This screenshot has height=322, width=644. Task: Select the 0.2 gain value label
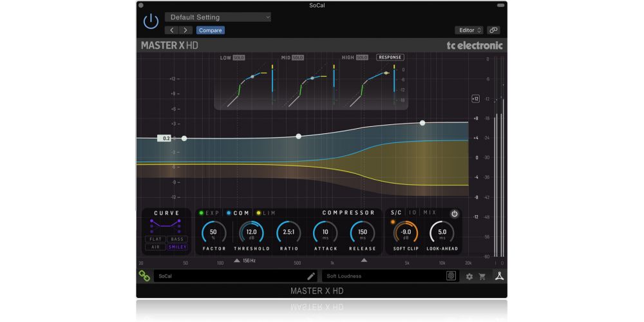[165, 138]
